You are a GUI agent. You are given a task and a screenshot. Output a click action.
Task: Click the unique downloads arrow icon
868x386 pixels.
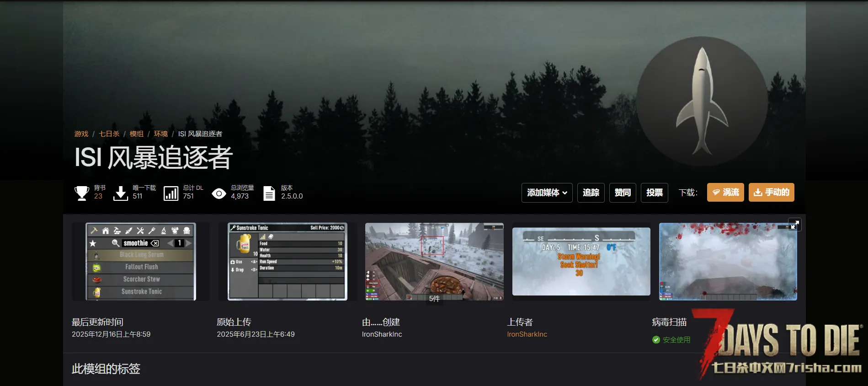(x=121, y=193)
